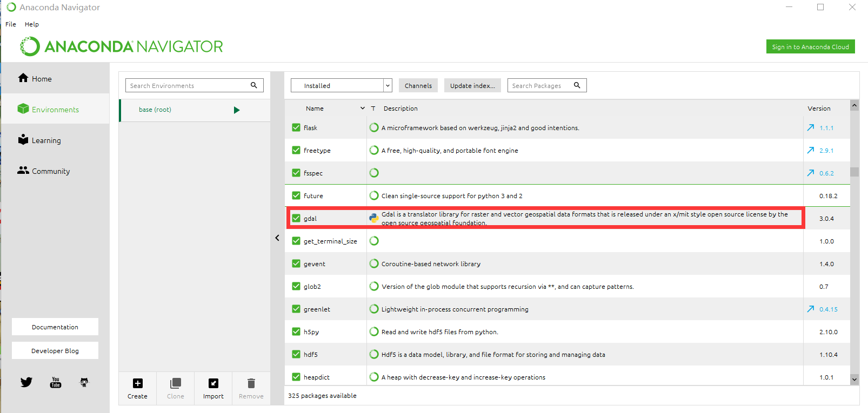Open the YouTube icon link
Image resolution: width=868 pixels, height=413 pixels.
point(55,382)
